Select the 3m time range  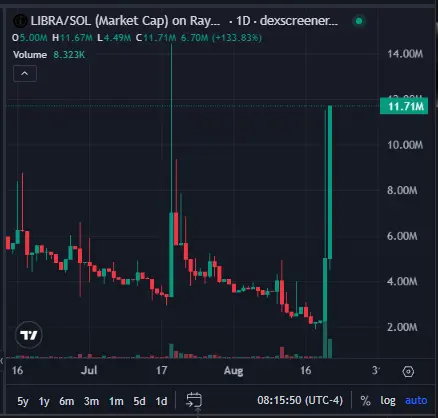click(x=91, y=401)
